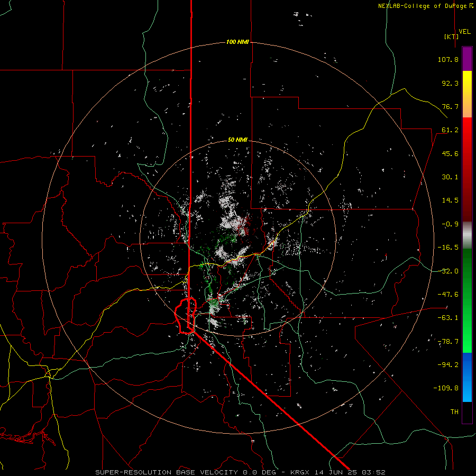Click the -109.8 velocity legend value
476x476 pixels.
point(446,388)
